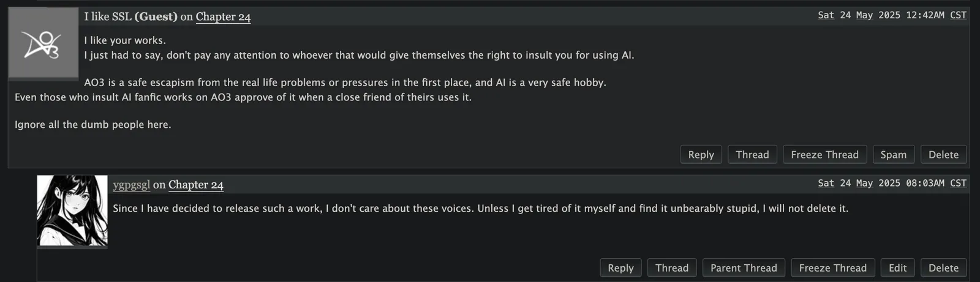
Task: Open Thread for ygpgsgl's reply
Action: (672, 268)
